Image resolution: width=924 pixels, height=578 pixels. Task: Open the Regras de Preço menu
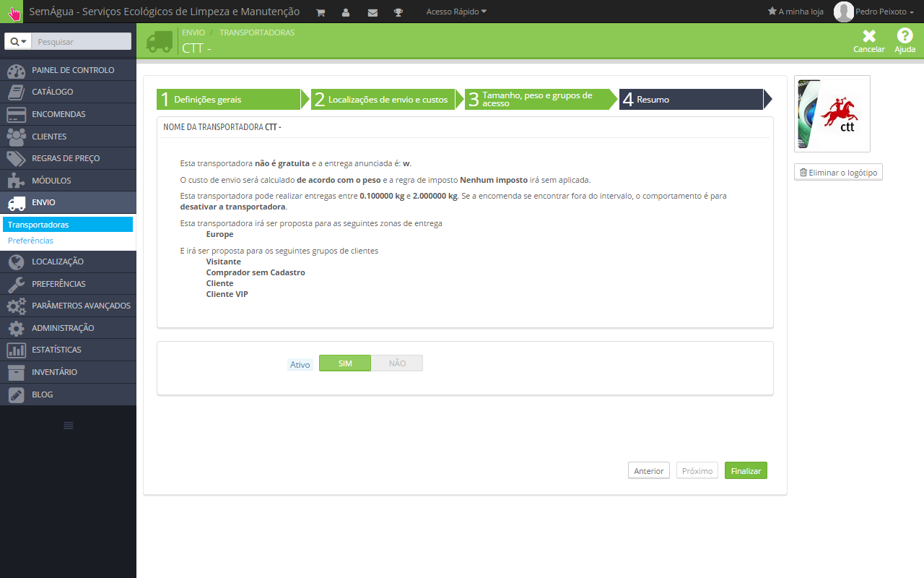(x=68, y=158)
